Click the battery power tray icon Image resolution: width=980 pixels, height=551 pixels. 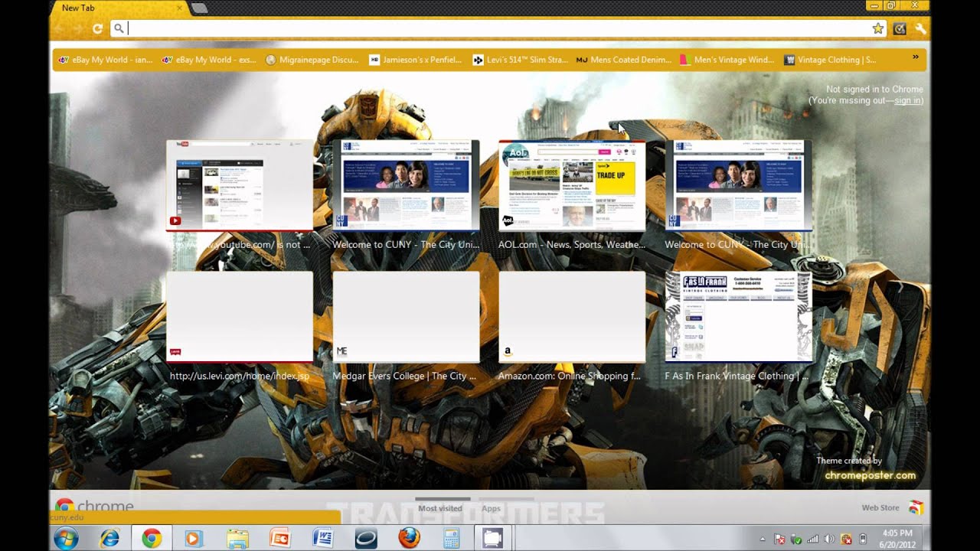click(x=863, y=539)
